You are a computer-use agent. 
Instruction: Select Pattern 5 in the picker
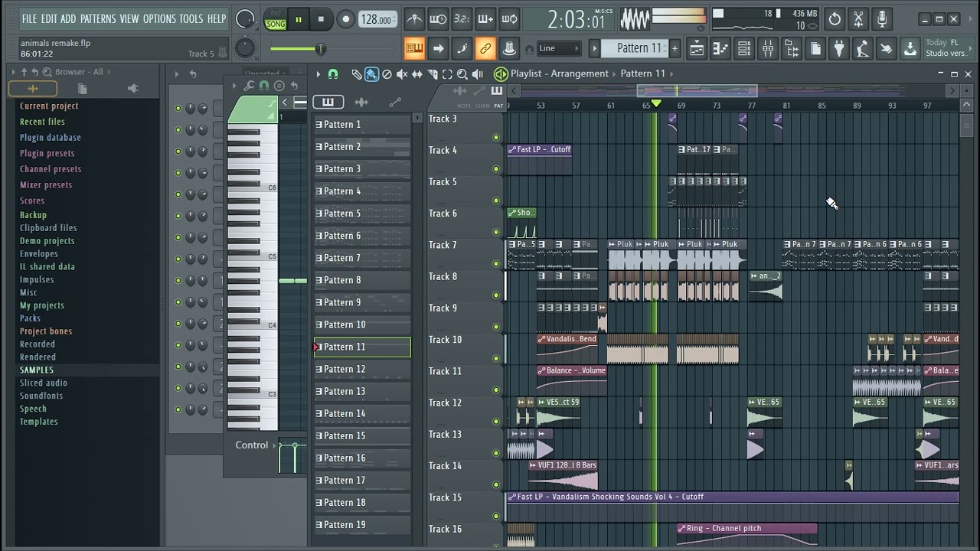coord(362,214)
